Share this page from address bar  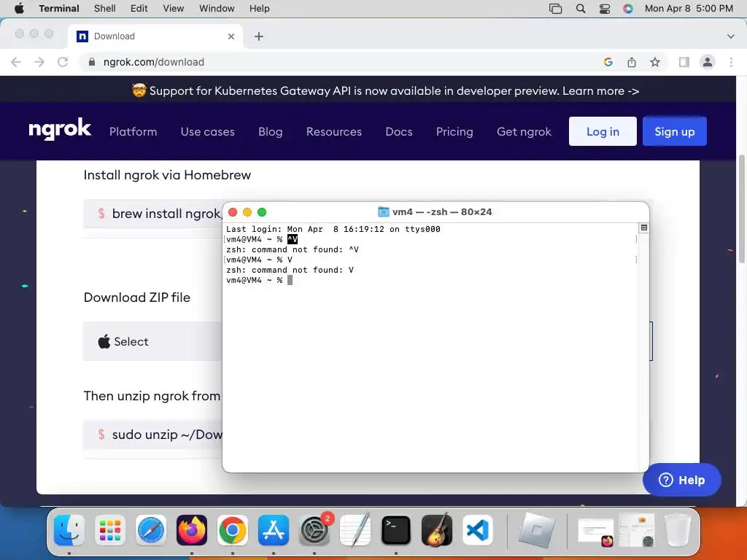point(632,62)
